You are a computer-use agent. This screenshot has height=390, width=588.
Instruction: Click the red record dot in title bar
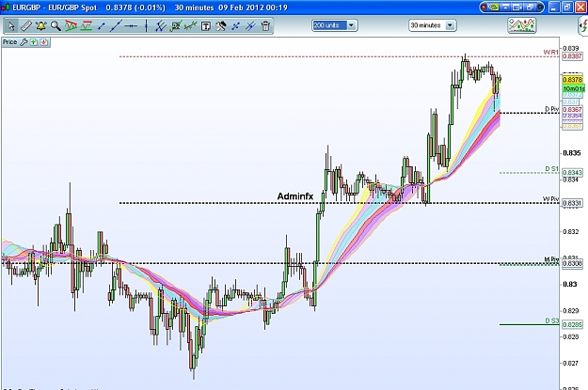coord(485,8)
